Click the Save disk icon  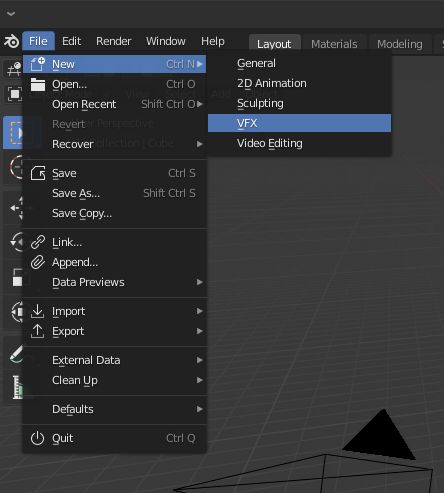(x=38, y=173)
